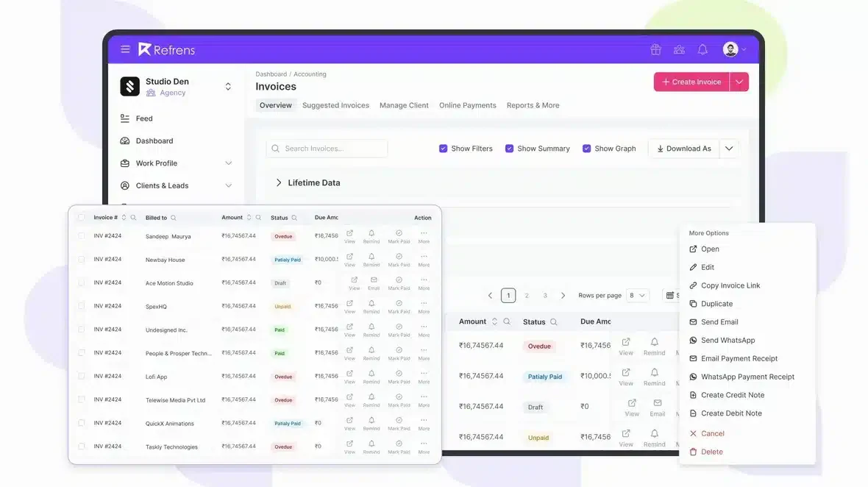Email the Ace Motion Studio draft invoice

(374, 283)
